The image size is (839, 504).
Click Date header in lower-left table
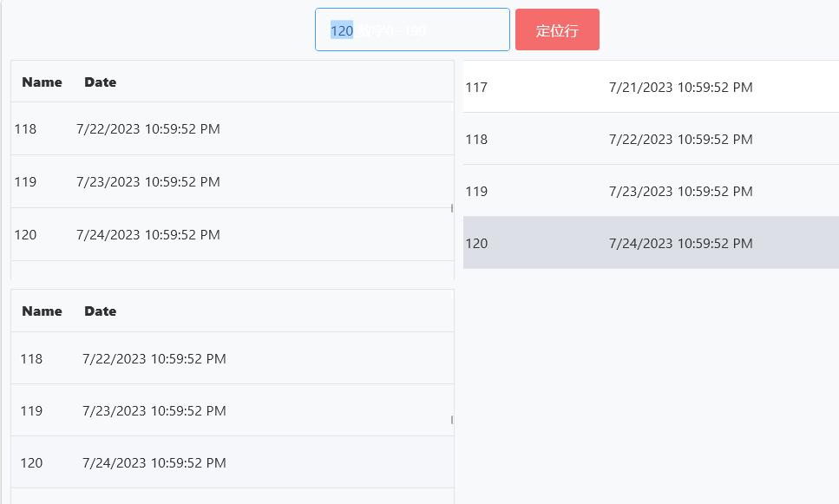[x=100, y=311]
